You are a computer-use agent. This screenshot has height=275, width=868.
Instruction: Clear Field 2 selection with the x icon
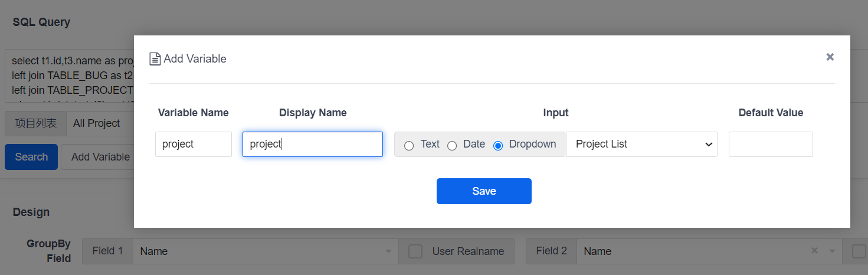(x=814, y=251)
